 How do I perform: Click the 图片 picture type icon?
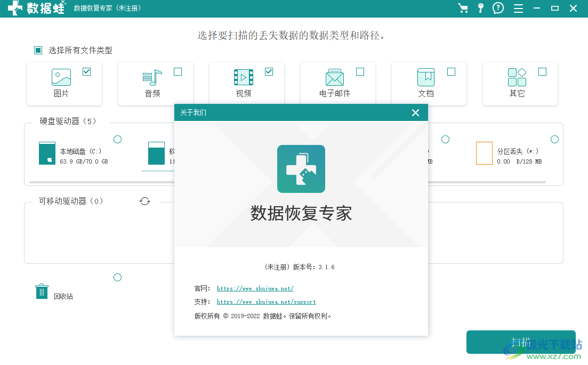coord(61,77)
